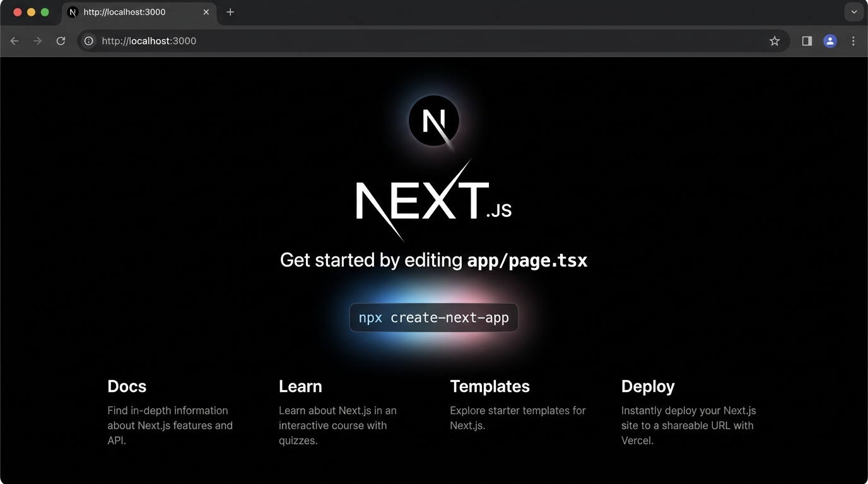Open the Learn link
The image size is (868, 484).
click(x=300, y=386)
